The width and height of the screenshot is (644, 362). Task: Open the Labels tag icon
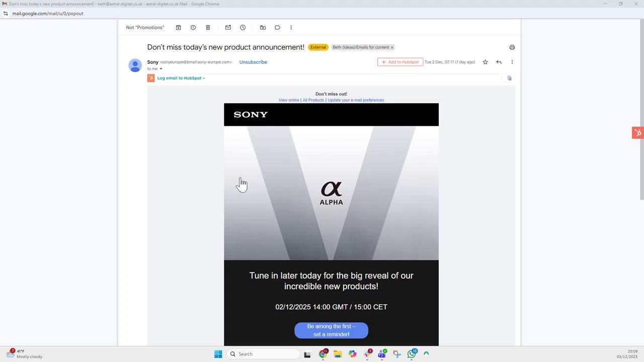pyautogui.click(x=277, y=28)
